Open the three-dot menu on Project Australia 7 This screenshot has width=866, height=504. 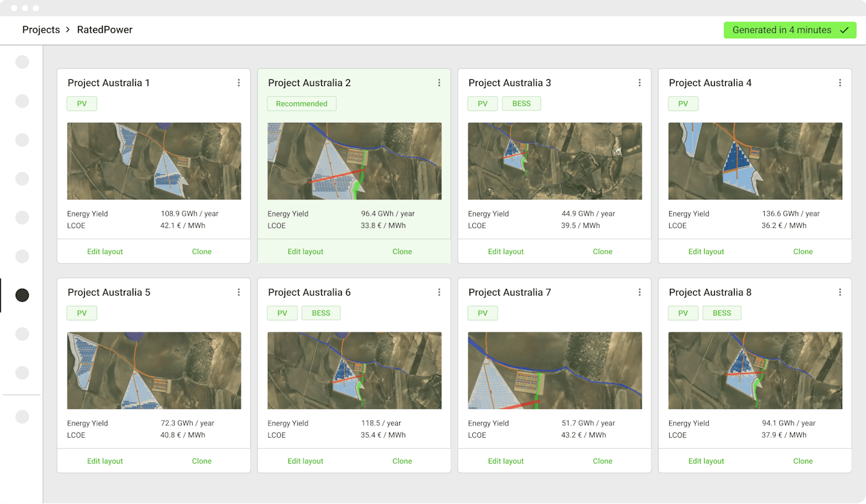(x=639, y=292)
